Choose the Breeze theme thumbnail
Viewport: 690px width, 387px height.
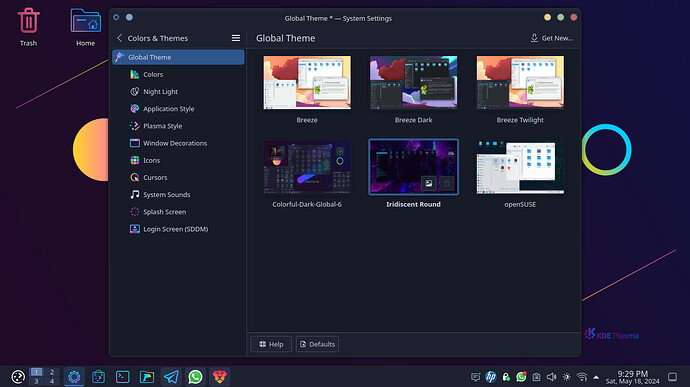pos(307,82)
